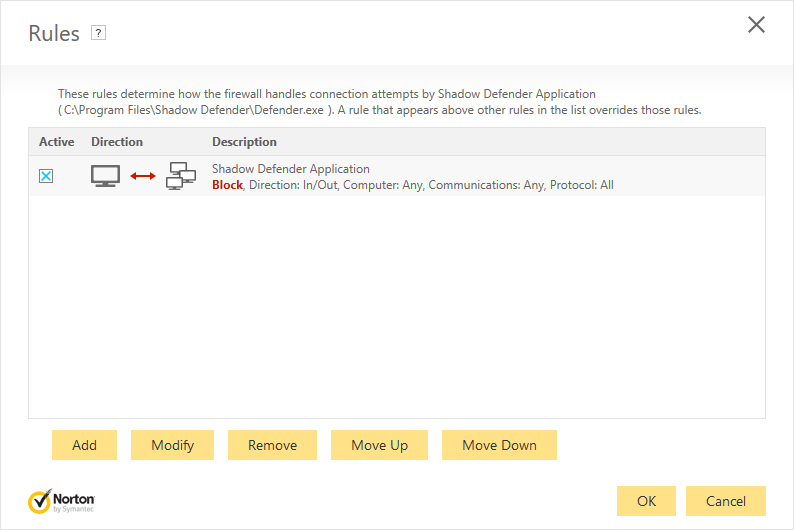Click the Move Down button
The image size is (794, 530).
(499, 445)
